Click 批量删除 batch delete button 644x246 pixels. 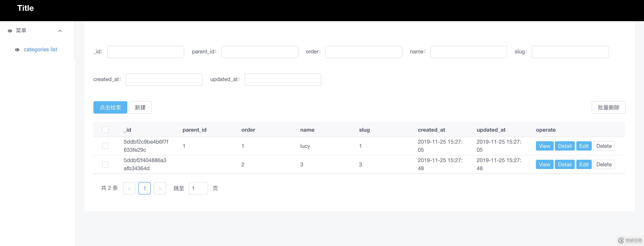coord(608,107)
